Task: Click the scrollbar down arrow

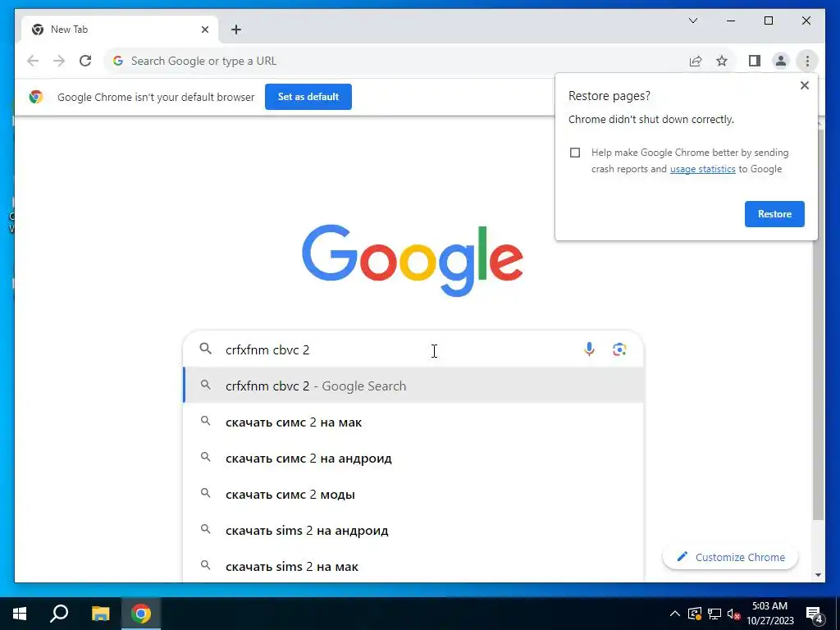Action: tap(818, 575)
